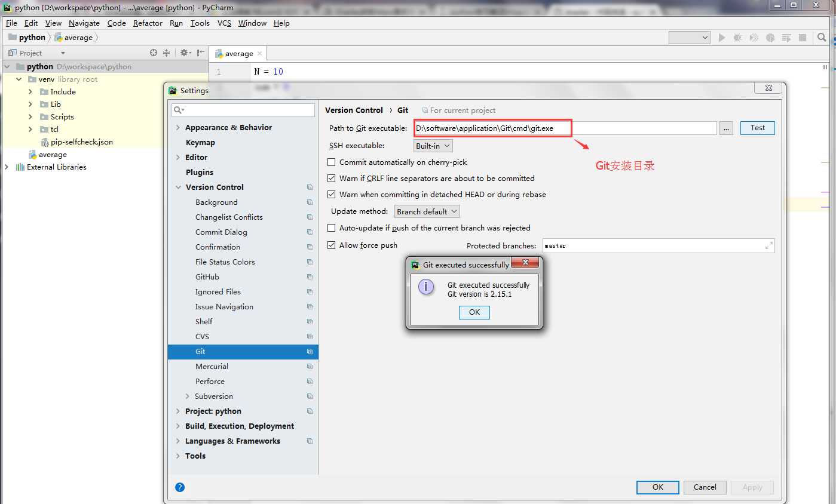Viewport: 836px width, 504px height.
Task: Click Path to Git executable input field
Action: point(565,128)
